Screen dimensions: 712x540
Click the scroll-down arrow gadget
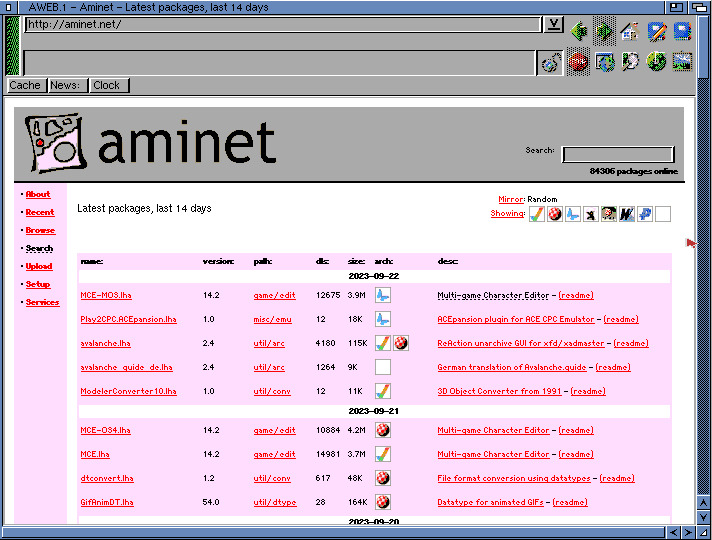[703, 517]
